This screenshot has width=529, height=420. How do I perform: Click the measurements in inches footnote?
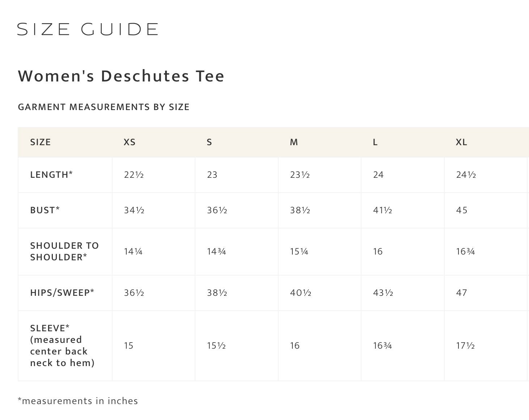point(78,401)
